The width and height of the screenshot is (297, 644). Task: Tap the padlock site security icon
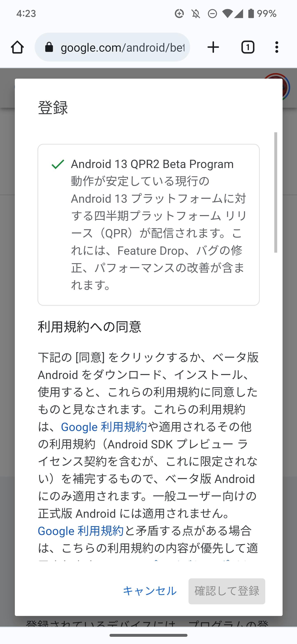pos(49,47)
